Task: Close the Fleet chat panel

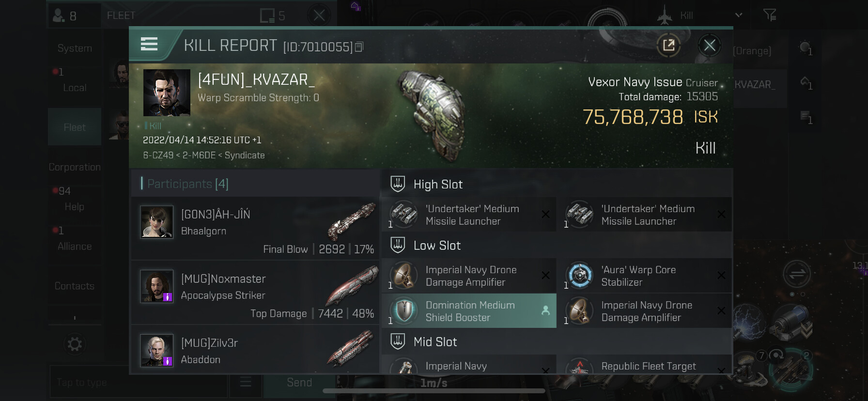Action: coord(319,15)
